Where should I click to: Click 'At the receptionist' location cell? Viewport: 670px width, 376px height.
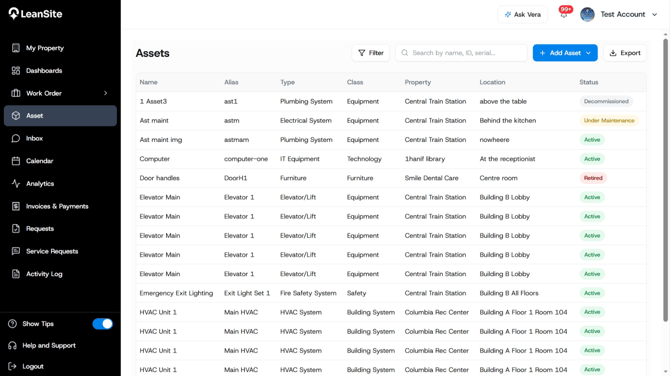click(x=507, y=159)
